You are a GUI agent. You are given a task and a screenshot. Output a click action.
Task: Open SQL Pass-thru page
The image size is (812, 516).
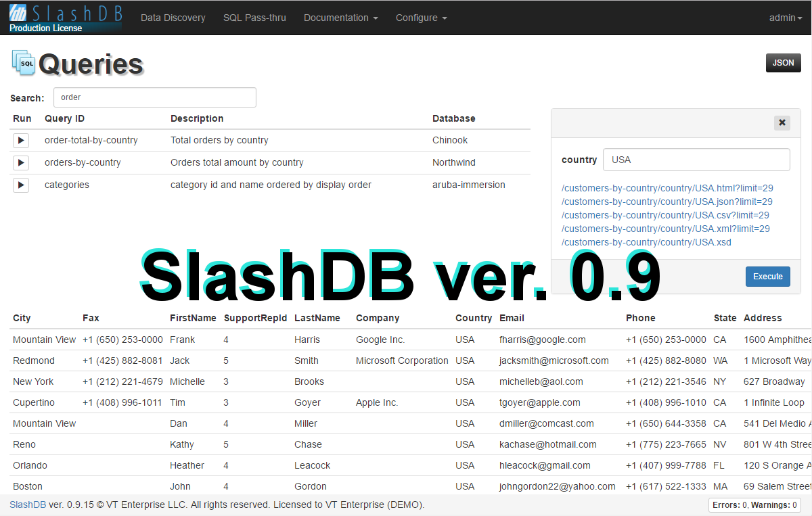coord(254,18)
